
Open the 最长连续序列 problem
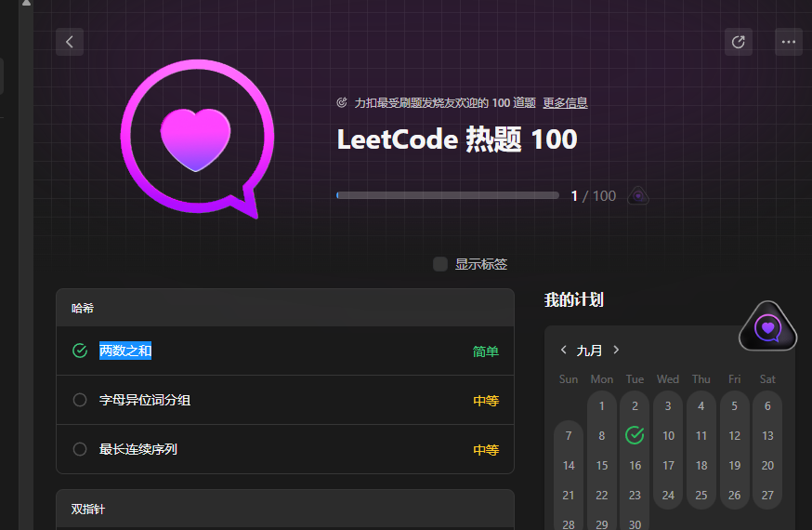pyautogui.click(x=138, y=449)
